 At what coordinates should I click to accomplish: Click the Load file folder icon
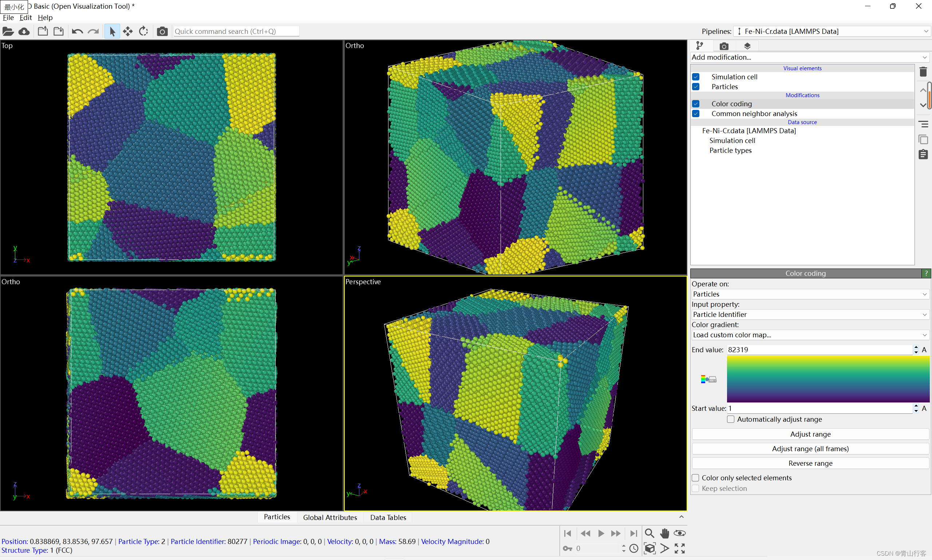tap(8, 31)
